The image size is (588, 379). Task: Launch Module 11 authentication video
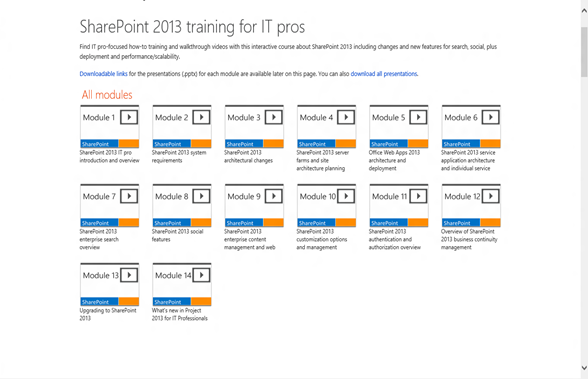[x=418, y=196]
